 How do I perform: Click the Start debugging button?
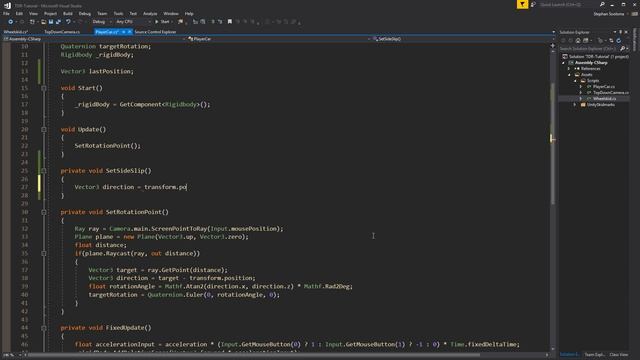162,22
